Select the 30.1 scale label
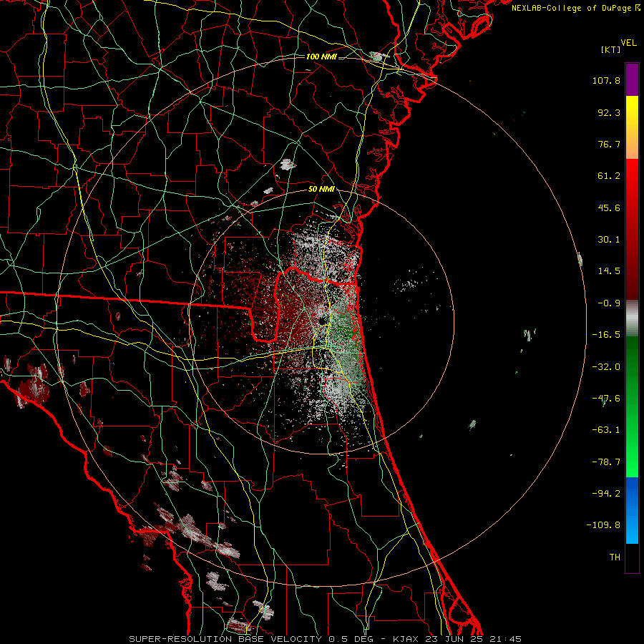The width and height of the screenshot is (644, 644). point(609,240)
